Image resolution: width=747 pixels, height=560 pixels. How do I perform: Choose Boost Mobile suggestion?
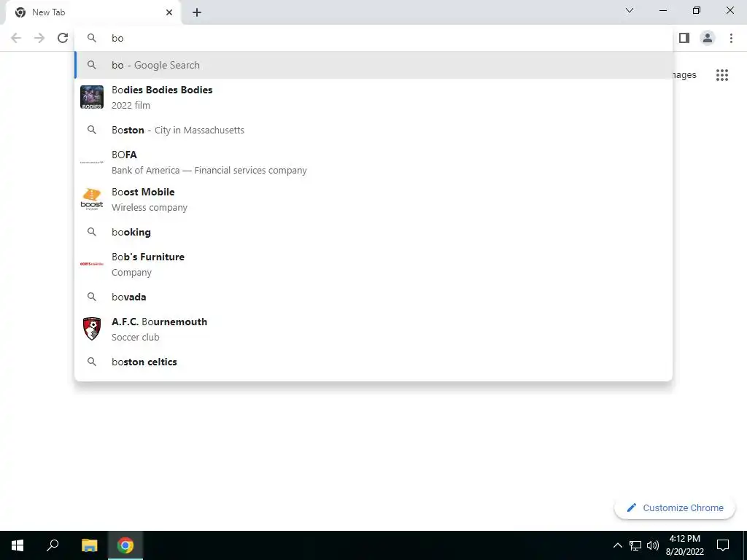pos(374,200)
